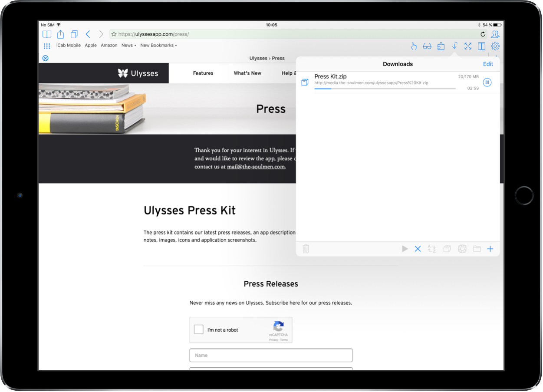Select the Ulysses › Press tab title

click(267, 58)
